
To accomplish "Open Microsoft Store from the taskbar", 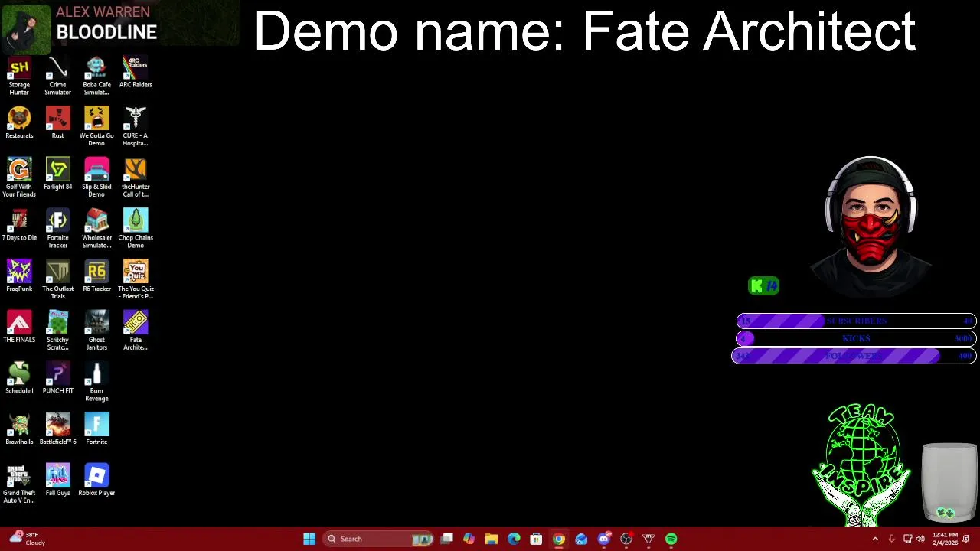I will pyautogui.click(x=536, y=539).
